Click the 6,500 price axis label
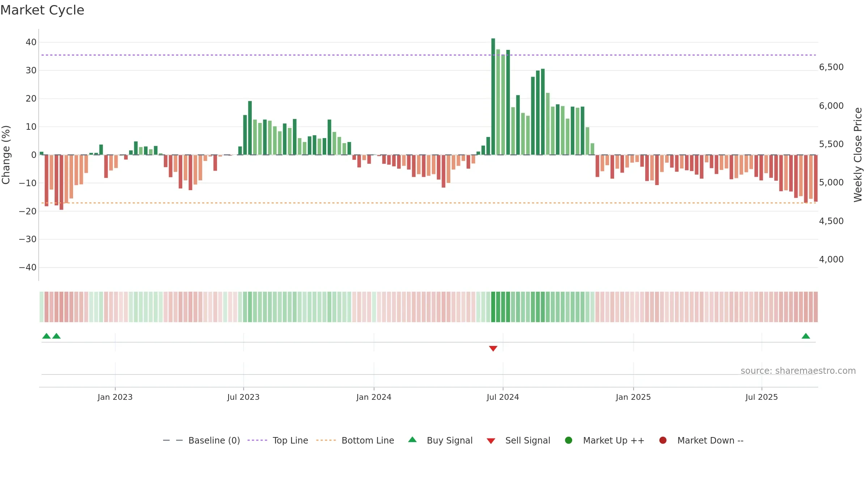The image size is (868, 488). [831, 67]
